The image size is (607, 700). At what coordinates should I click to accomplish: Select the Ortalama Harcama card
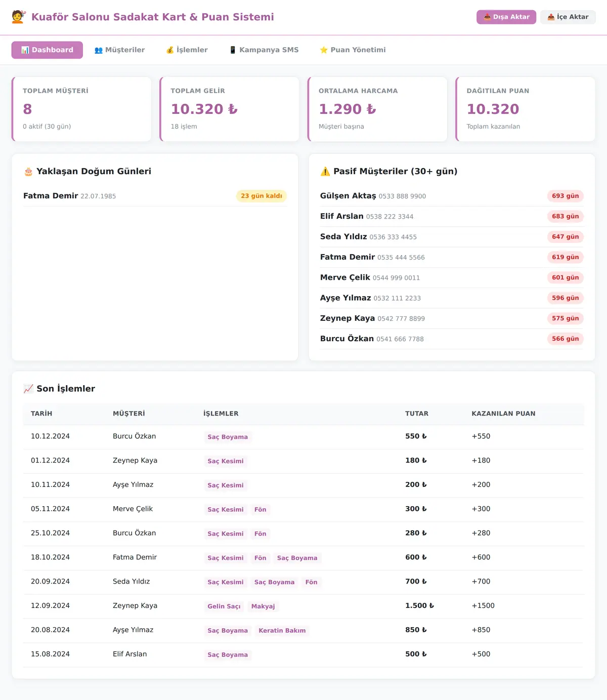point(377,109)
